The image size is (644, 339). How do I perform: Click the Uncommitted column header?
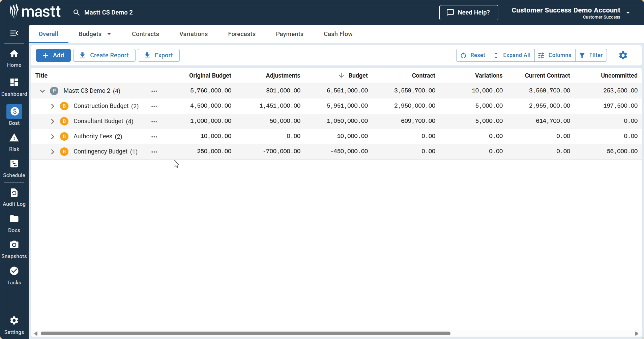click(619, 76)
